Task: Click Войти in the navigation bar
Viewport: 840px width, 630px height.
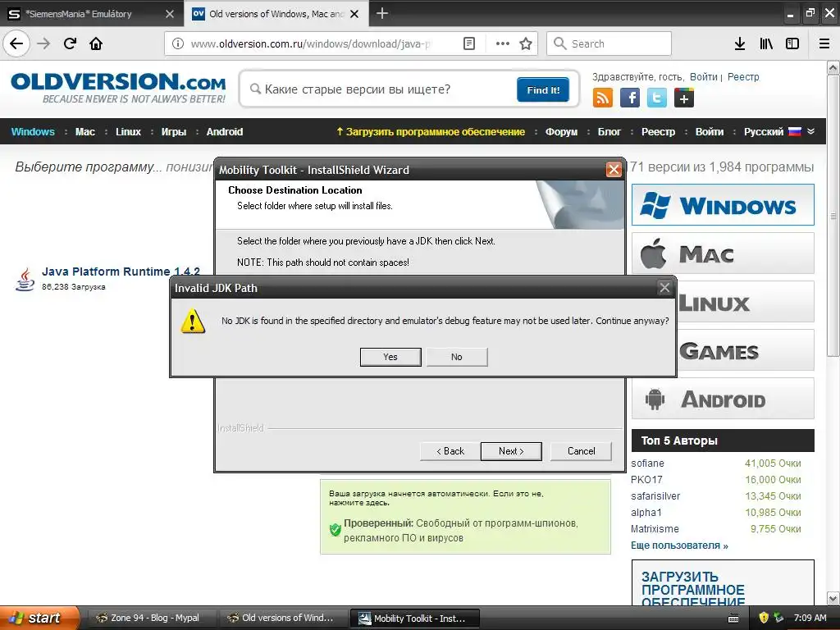Action: [x=710, y=132]
